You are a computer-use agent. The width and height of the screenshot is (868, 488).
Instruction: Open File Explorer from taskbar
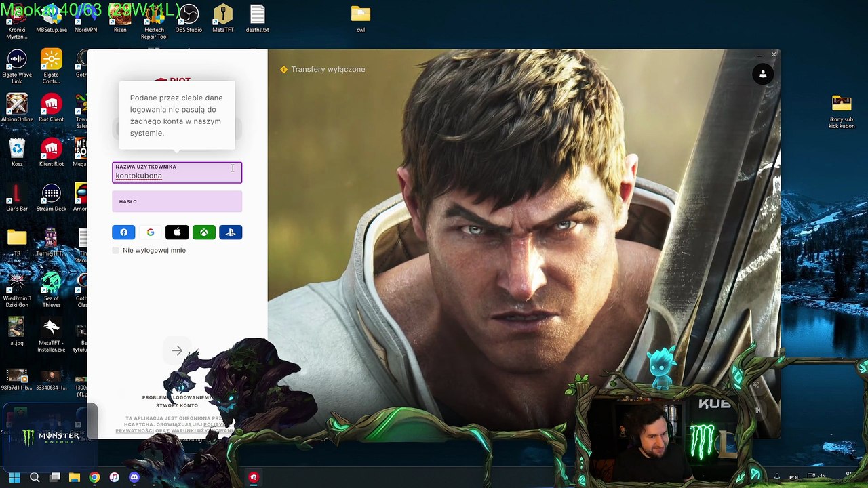click(75, 477)
